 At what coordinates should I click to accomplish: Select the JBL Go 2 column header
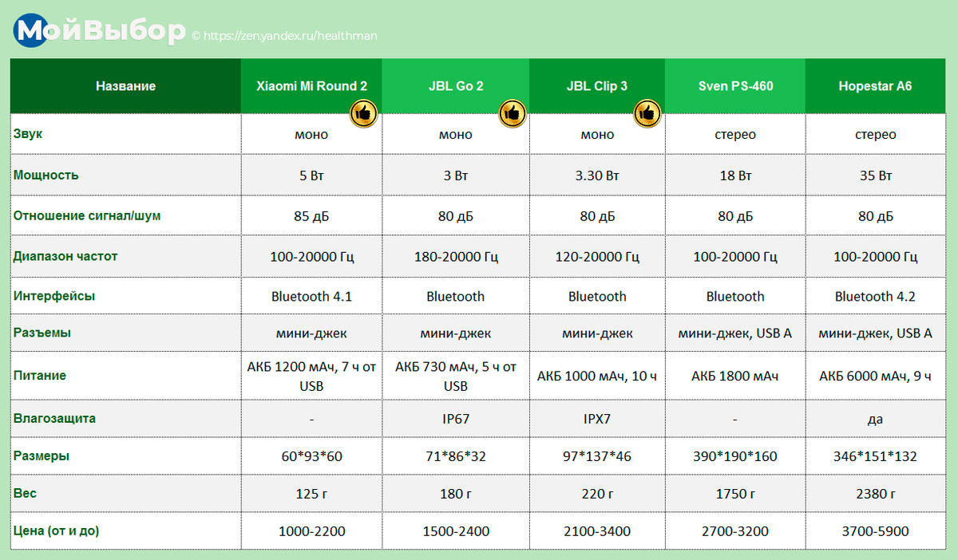click(x=456, y=86)
